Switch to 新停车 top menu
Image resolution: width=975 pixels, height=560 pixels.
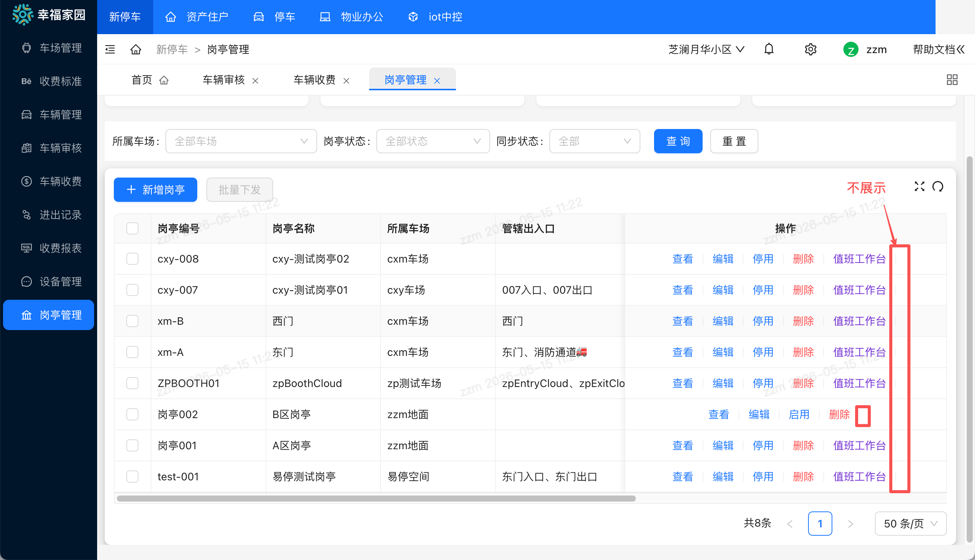click(125, 17)
